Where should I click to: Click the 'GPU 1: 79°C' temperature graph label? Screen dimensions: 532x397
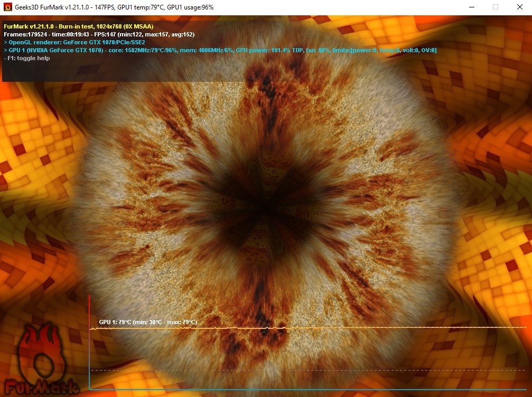click(x=148, y=322)
